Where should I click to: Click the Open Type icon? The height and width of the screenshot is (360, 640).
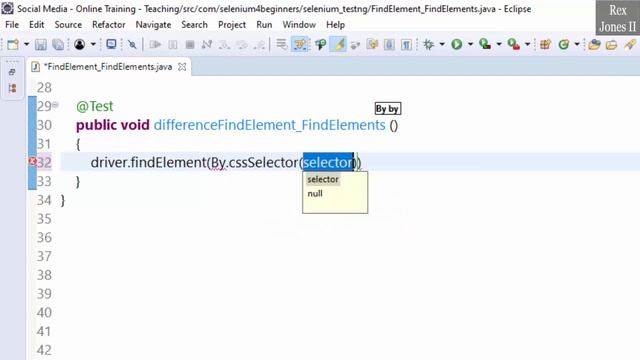(x=594, y=44)
